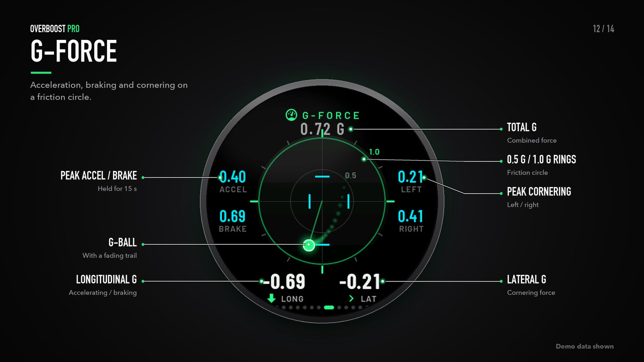The height and width of the screenshot is (362, 644).
Task: Click the 0.41 RIGHT peak value
Action: pyautogui.click(x=411, y=216)
